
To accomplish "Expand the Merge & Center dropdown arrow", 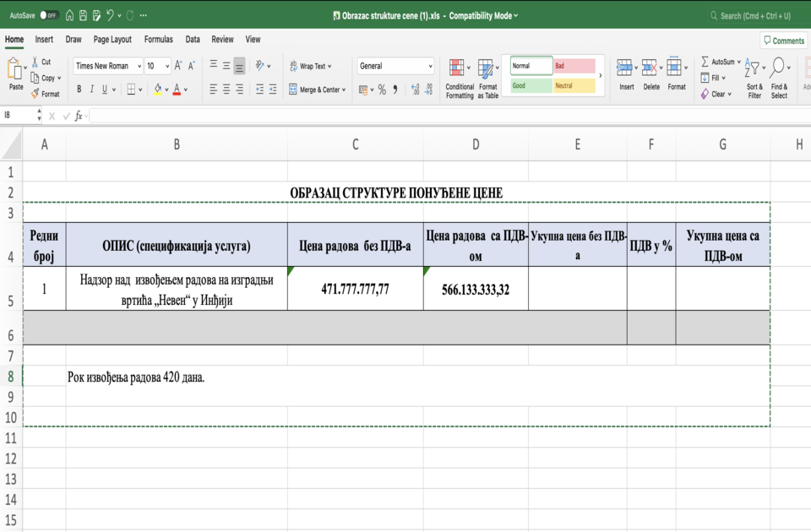I will click(x=345, y=90).
